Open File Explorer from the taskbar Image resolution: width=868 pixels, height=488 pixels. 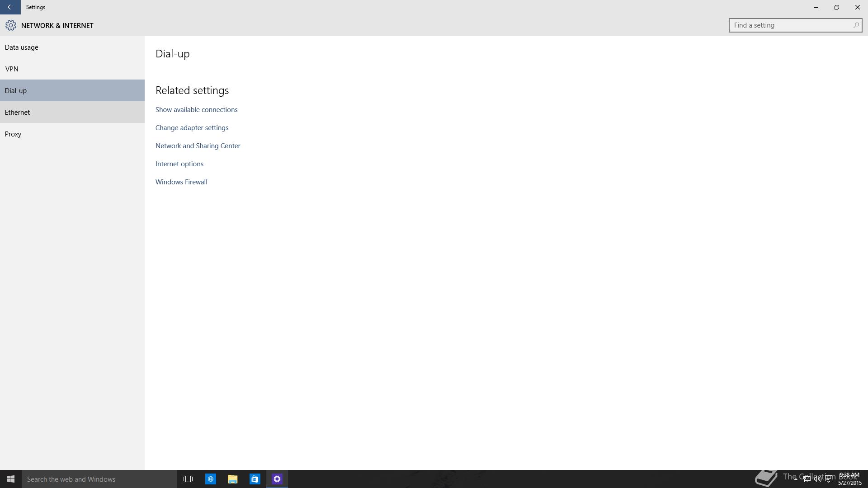233,479
